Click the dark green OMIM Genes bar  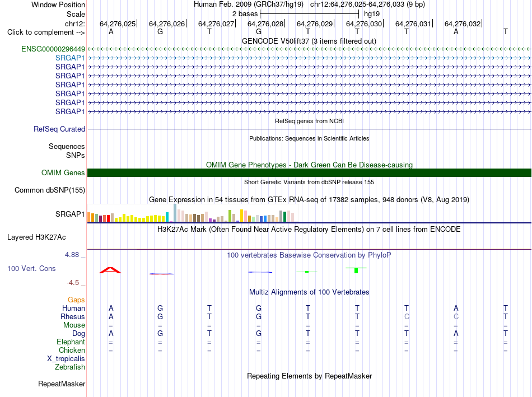(309, 172)
